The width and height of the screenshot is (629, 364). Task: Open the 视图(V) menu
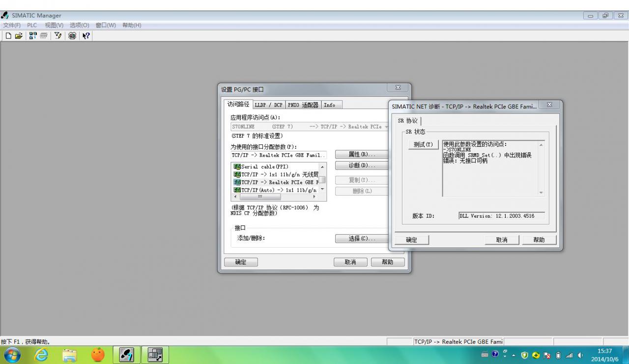click(55, 25)
